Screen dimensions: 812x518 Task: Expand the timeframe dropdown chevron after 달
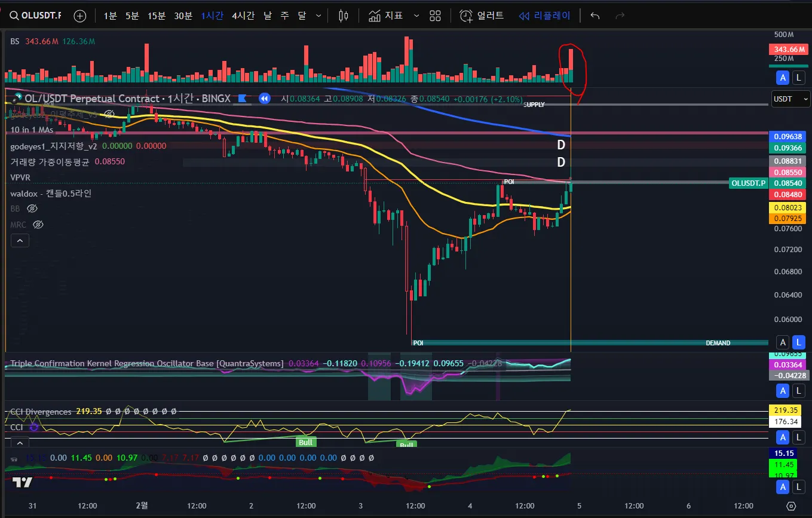tap(318, 16)
